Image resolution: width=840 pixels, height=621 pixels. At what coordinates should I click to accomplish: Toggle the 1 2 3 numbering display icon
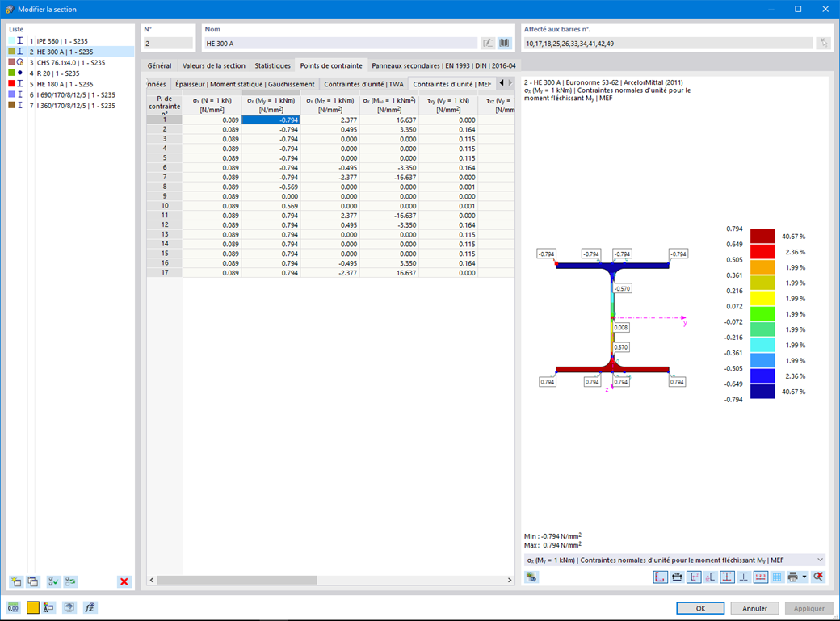tap(761, 577)
